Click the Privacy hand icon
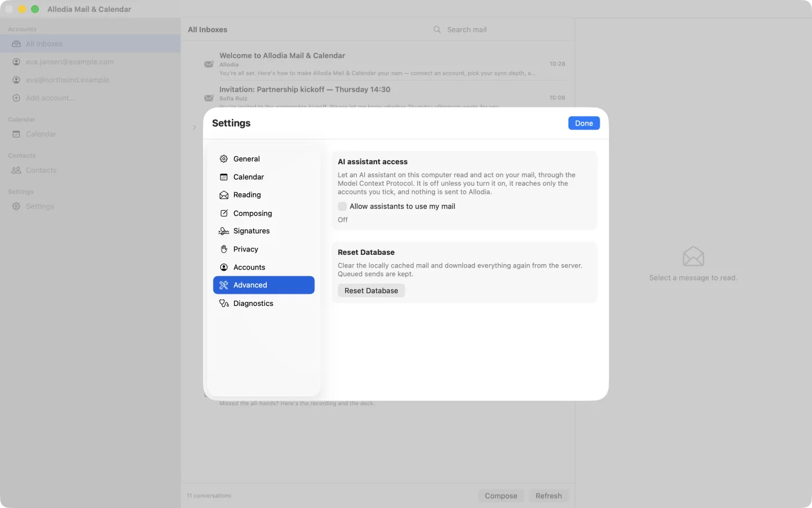 224,249
